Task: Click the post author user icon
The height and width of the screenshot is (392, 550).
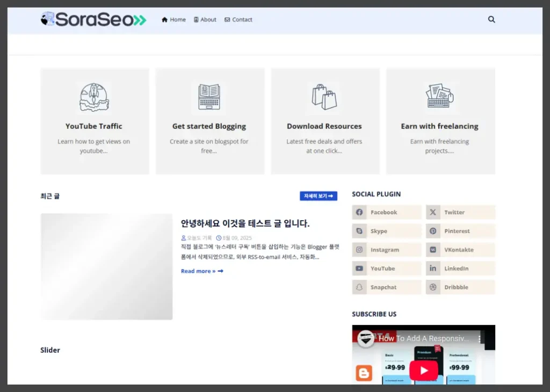Action: pyautogui.click(x=184, y=238)
